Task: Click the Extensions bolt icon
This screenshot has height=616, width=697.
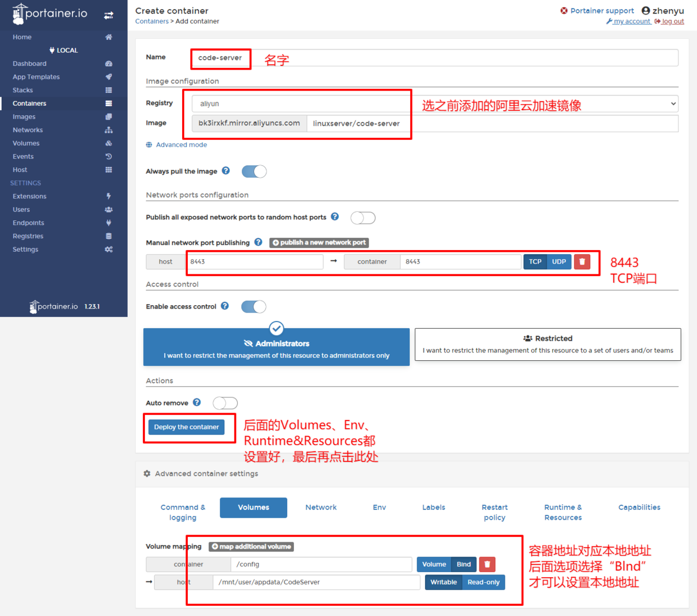Action: point(108,196)
